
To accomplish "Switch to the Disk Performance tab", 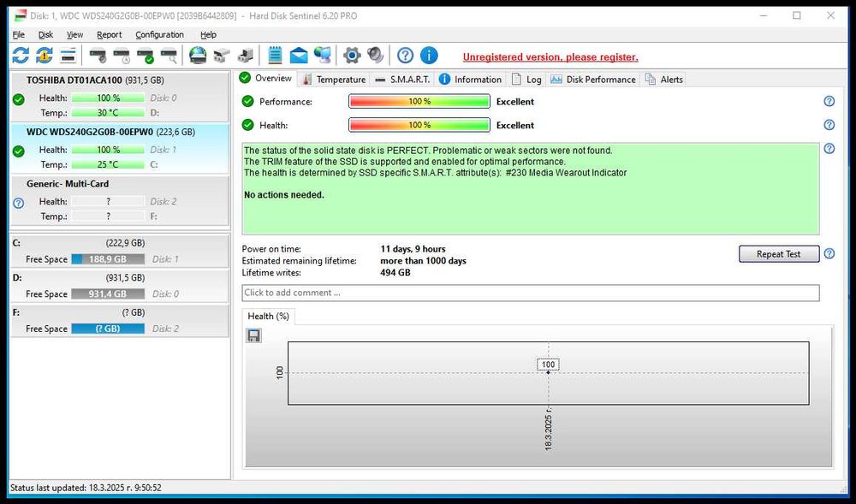I will [x=593, y=79].
